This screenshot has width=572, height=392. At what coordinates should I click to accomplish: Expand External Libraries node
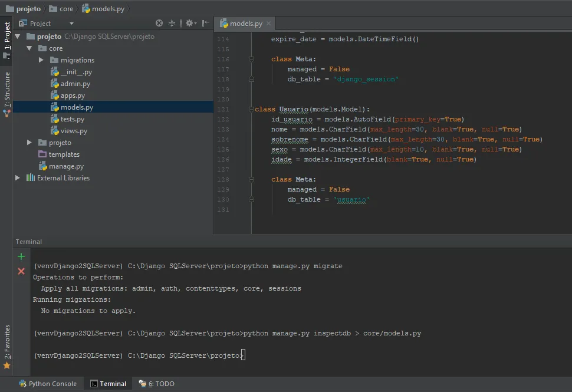coord(18,178)
